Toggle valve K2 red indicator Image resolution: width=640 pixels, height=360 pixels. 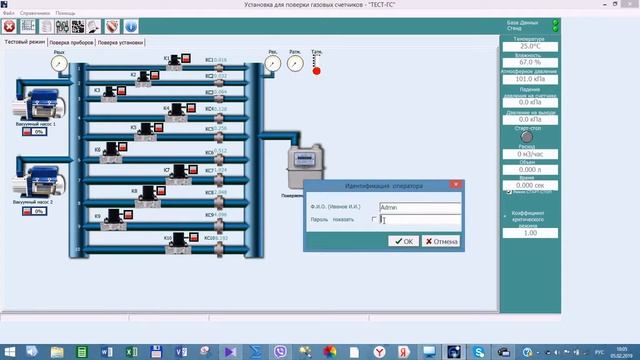(x=154, y=75)
